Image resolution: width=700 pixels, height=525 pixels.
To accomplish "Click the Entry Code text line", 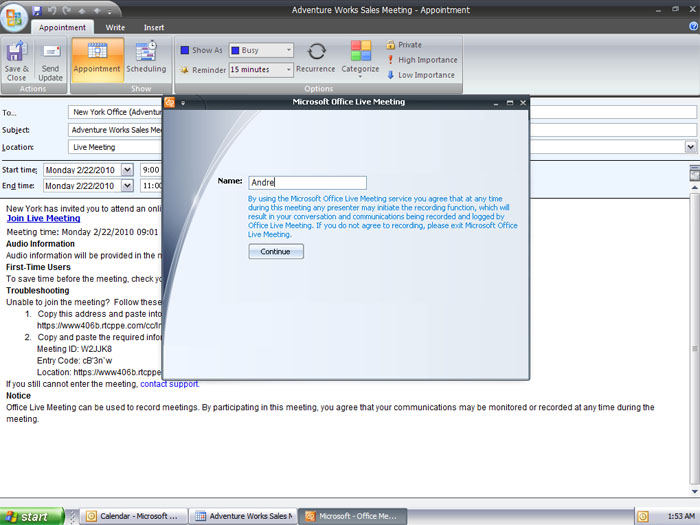I will click(x=75, y=361).
